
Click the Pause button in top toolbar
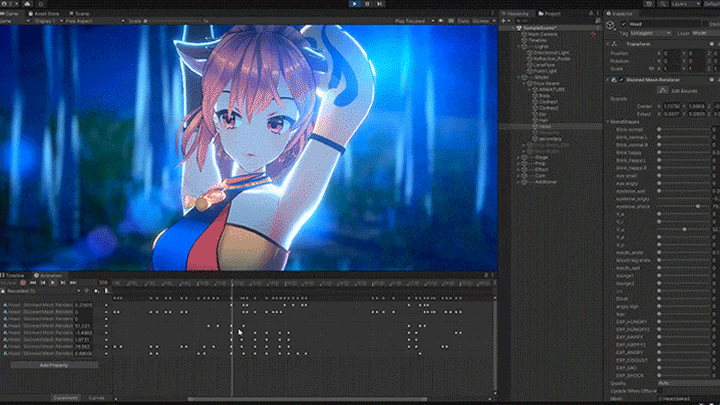367,4
